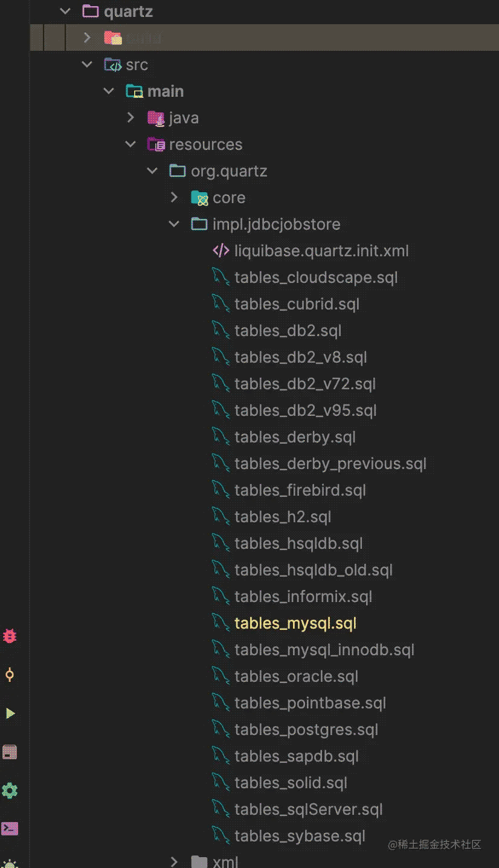
Task: Select the highlighted tables_mysql.sql file
Action: 295,623
